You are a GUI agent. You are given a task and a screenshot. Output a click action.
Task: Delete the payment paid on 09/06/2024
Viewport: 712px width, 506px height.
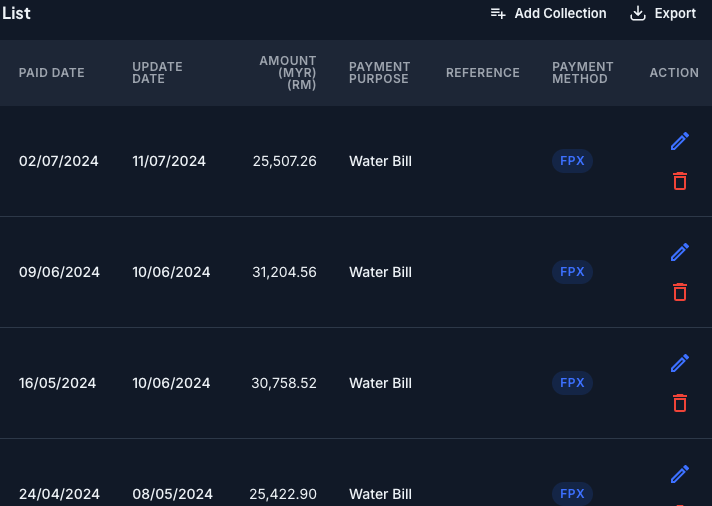[680, 292]
